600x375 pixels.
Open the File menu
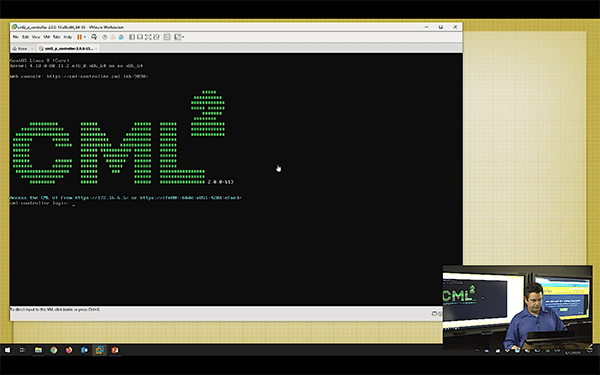tap(16, 37)
